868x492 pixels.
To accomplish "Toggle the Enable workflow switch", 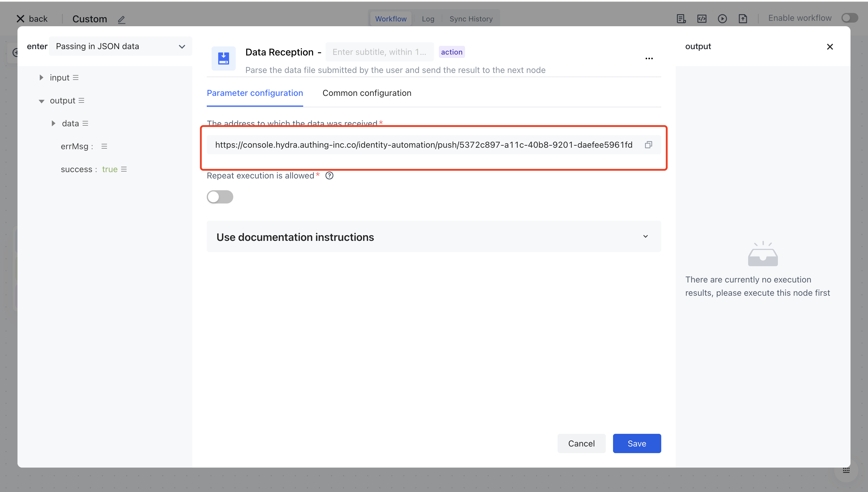I will coord(849,18).
